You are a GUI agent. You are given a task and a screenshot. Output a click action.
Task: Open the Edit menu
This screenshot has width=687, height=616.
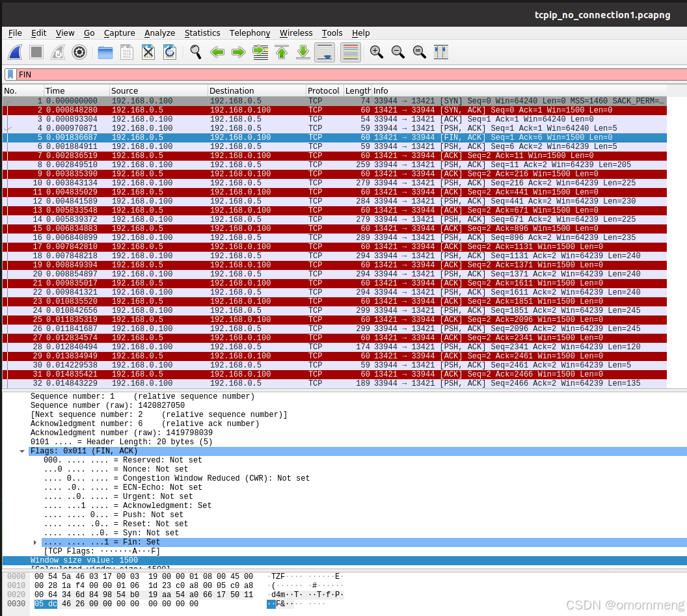pyautogui.click(x=38, y=33)
